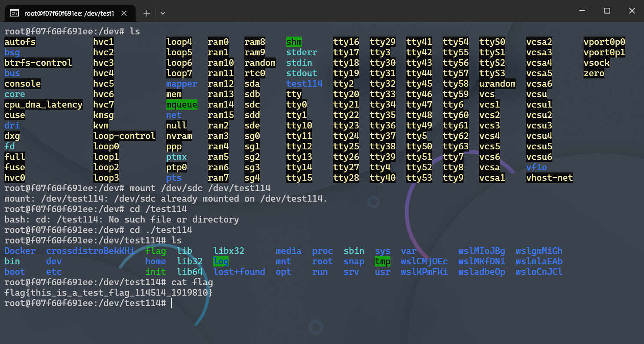Image resolution: width=644 pixels, height=344 pixels.
Task: Click the green 'mqueue' entry
Action: pyautogui.click(x=182, y=105)
